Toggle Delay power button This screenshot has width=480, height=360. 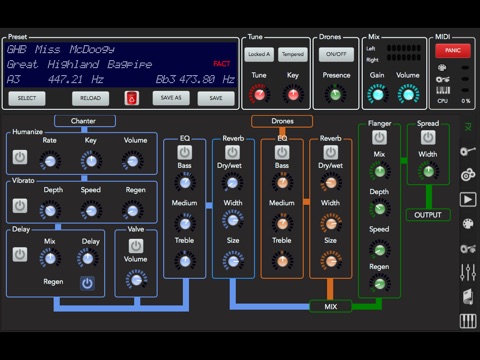tap(20, 255)
